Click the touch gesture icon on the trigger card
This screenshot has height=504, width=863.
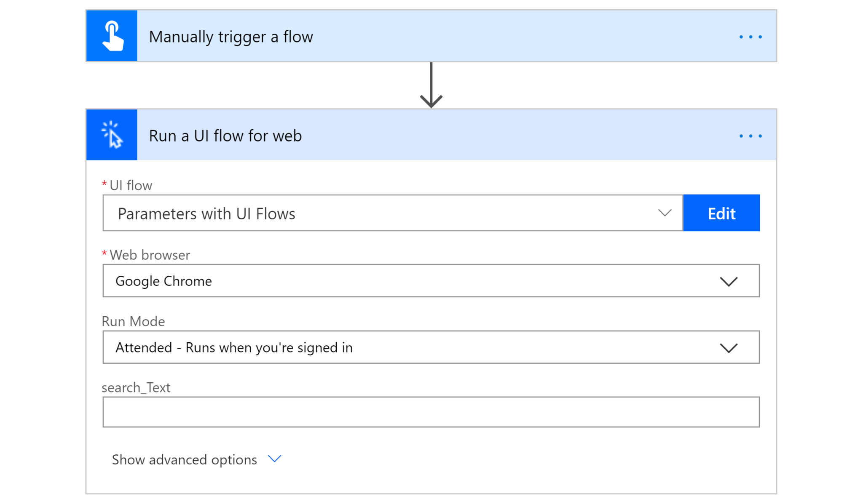111,36
